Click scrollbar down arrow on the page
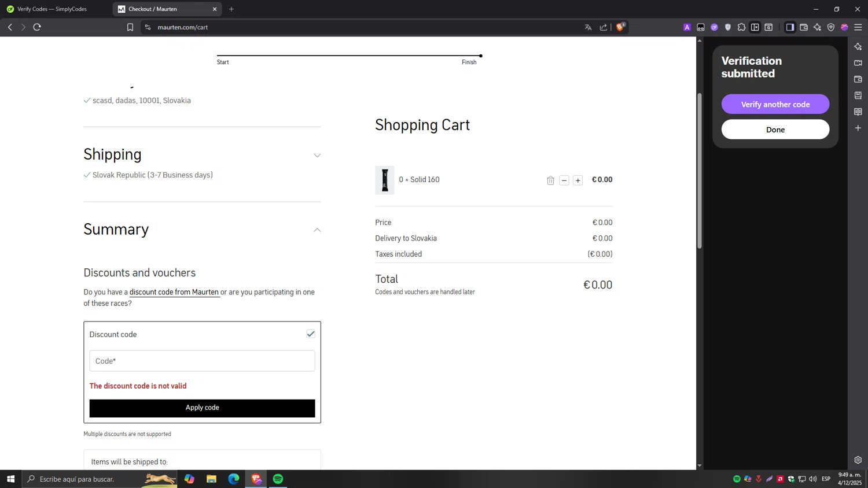Screen dimensions: 868x488 pos(700,465)
